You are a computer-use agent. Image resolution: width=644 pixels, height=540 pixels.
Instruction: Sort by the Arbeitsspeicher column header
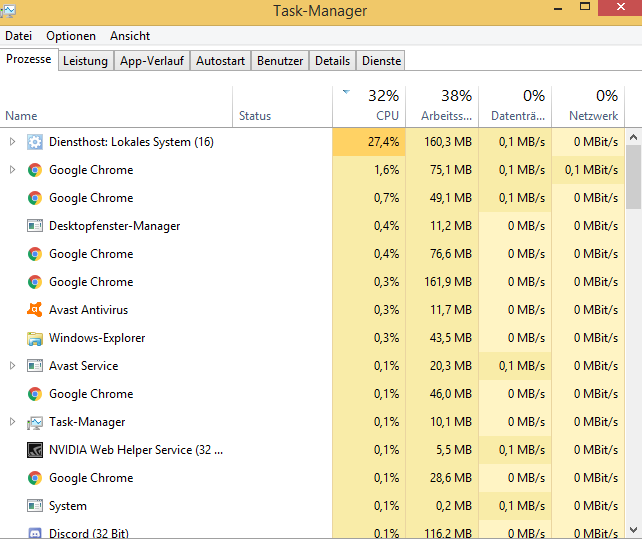(x=442, y=107)
